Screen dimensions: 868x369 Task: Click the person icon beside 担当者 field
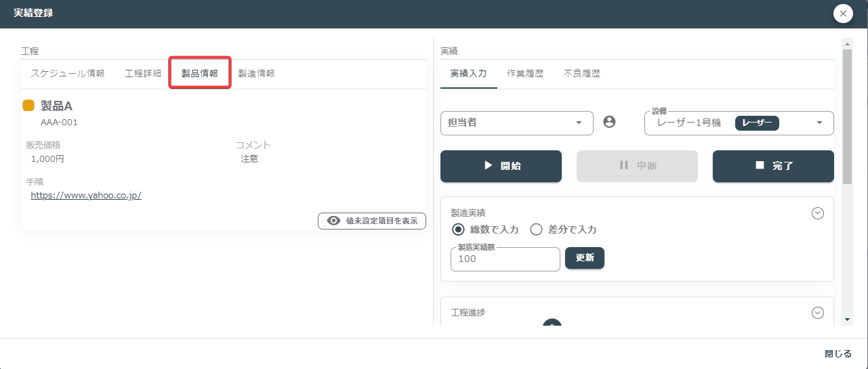click(x=609, y=122)
